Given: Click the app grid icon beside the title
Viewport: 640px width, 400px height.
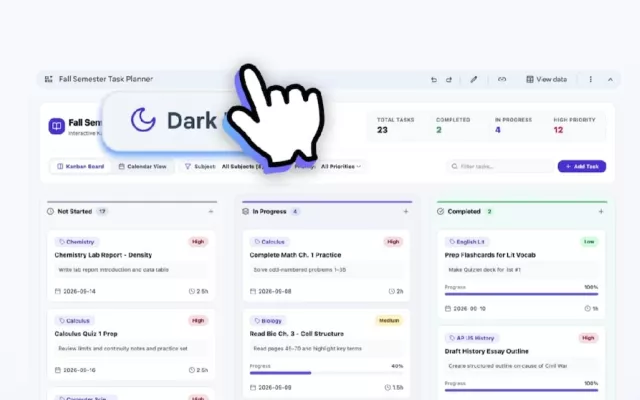Looking at the screenshot, I should pyautogui.click(x=49, y=79).
